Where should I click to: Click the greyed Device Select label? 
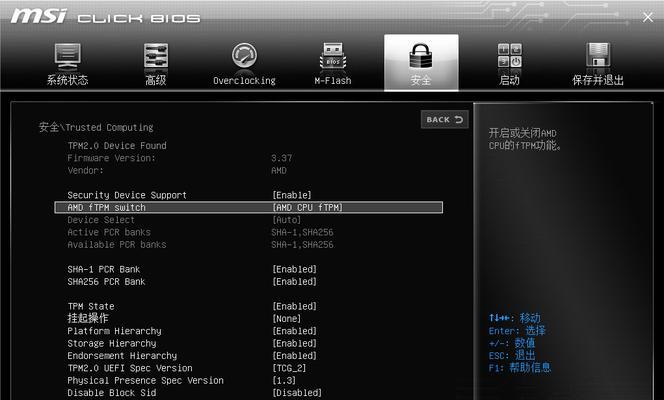pyautogui.click(x=101, y=220)
